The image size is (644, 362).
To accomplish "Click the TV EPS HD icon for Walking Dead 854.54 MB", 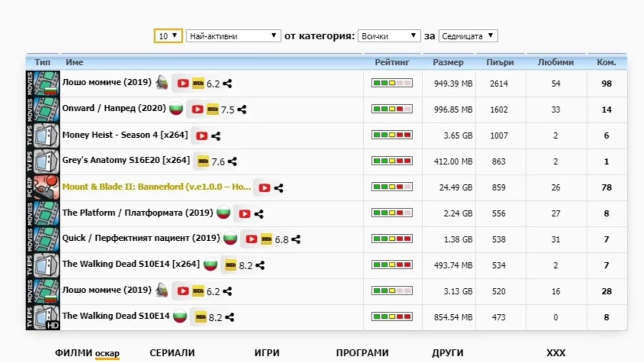I will (x=43, y=317).
